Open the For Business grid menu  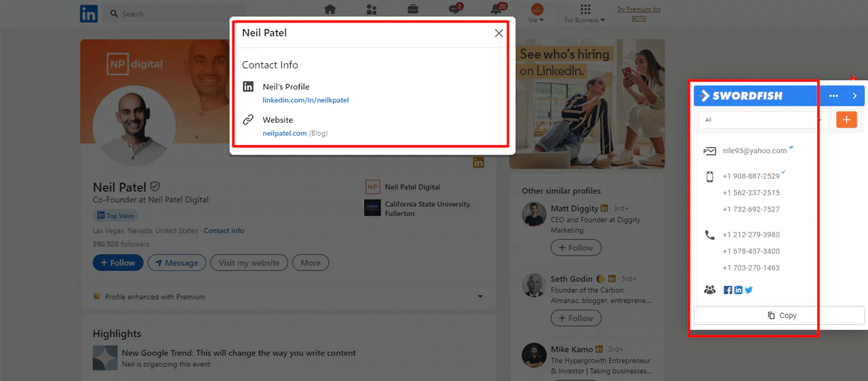(x=585, y=13)
